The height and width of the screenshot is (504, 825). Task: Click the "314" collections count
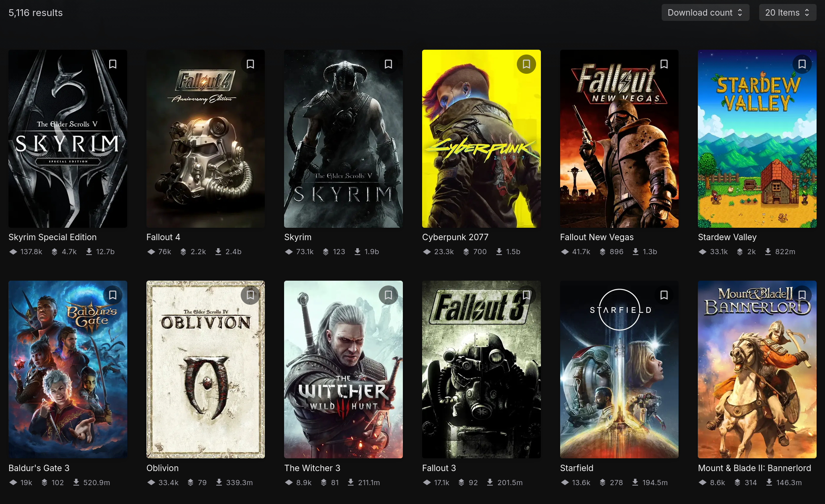751,483
